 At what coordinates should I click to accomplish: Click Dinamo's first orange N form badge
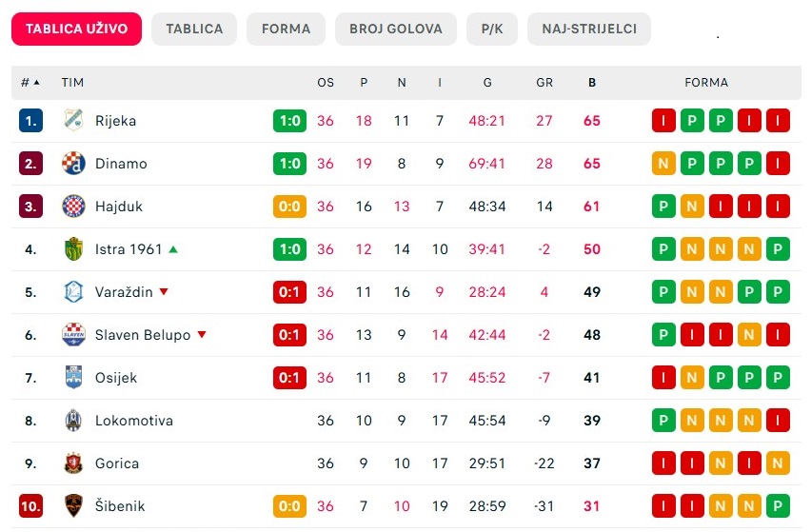tap(663, 164)
